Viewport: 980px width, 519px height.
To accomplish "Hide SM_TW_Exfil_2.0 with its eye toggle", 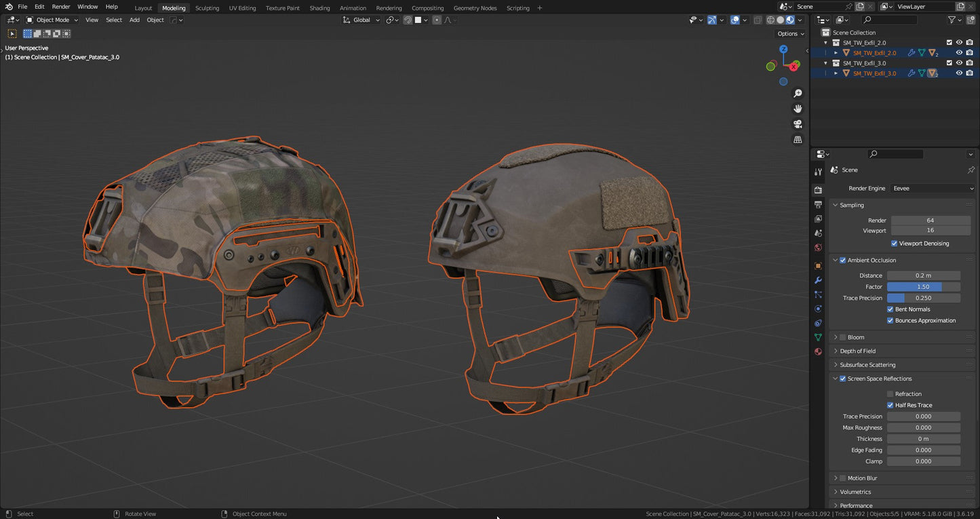I will 958,42.
